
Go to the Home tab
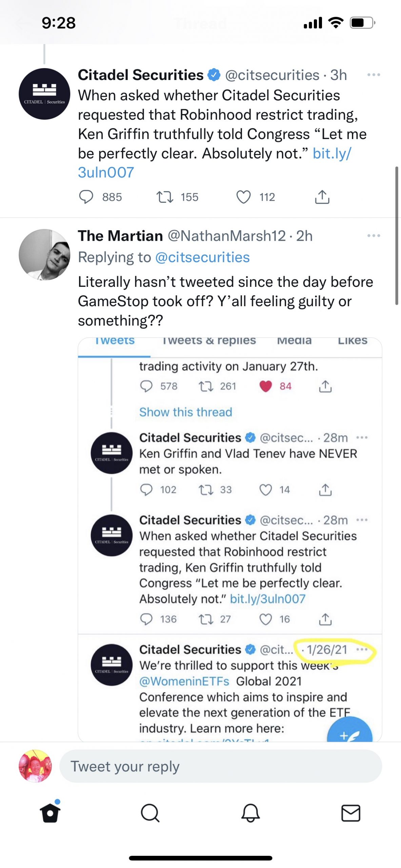coord(50,813)
